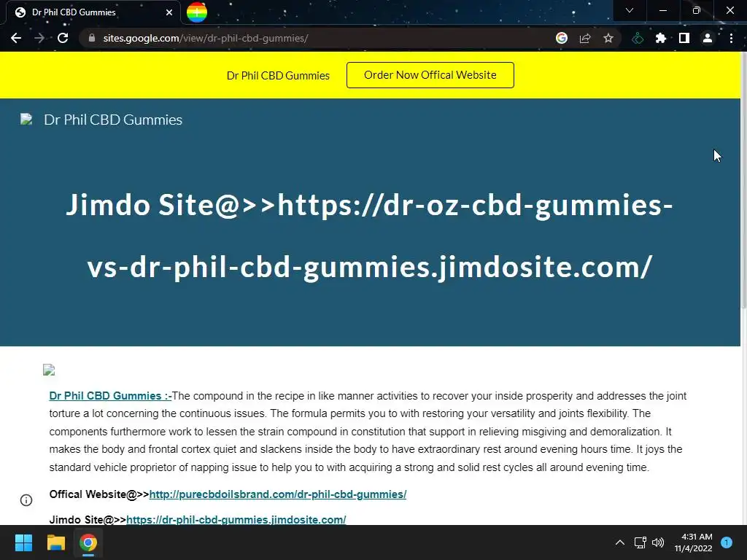Click Order Now Offical Website button
Screen dimensions: 747x560
tap(430, 75)
